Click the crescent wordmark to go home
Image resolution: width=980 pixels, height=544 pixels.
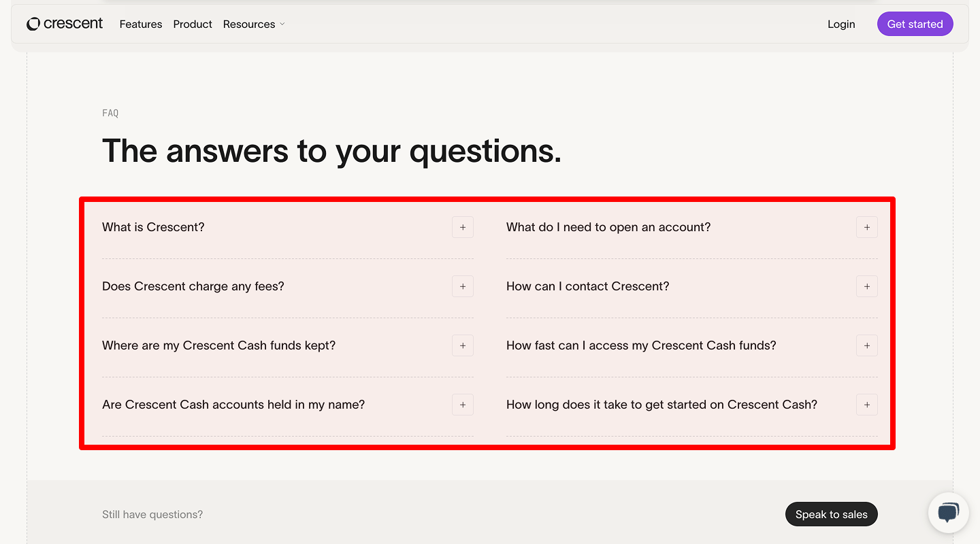[72, 24]
